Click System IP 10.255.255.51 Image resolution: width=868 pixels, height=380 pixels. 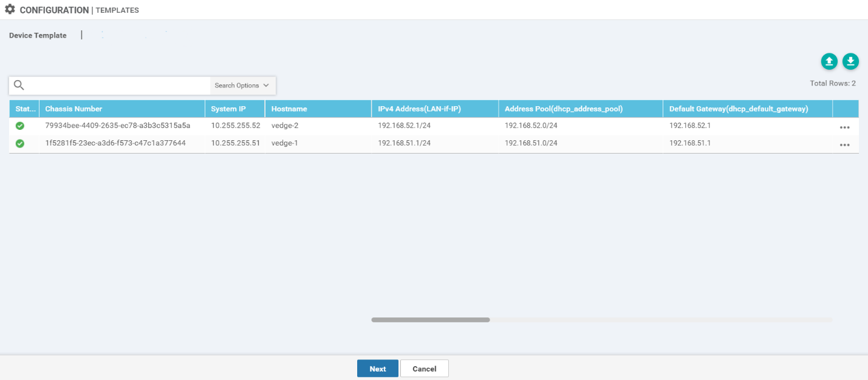pos(236,143)
